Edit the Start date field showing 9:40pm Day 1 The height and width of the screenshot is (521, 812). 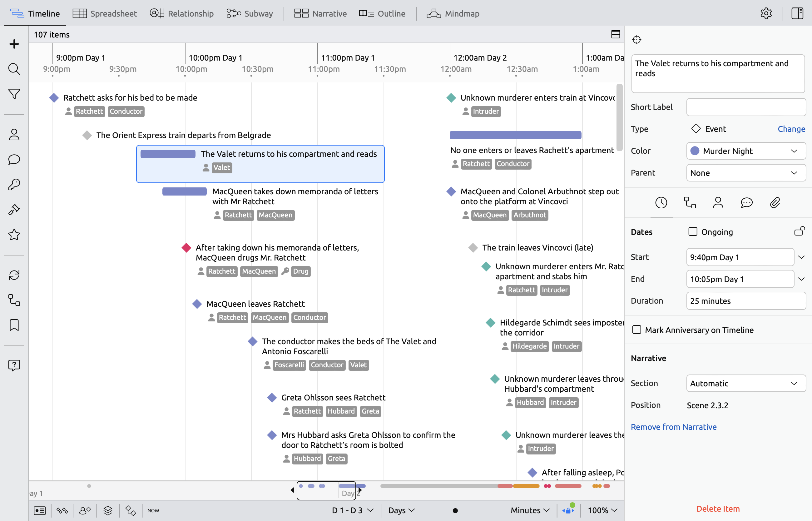tap(740, 257)
